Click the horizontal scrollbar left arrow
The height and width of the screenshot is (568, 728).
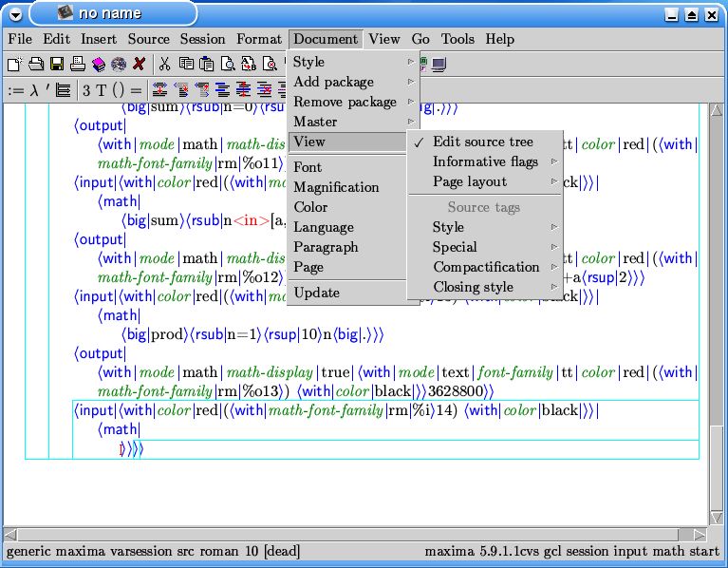(x=11, y=535)
